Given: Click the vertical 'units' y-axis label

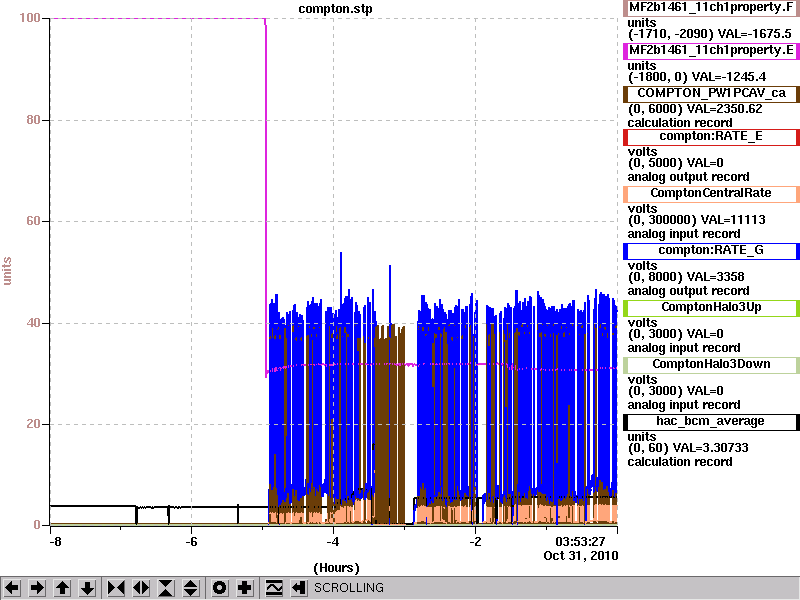Looking at the screenshot, I should (7, 271).
